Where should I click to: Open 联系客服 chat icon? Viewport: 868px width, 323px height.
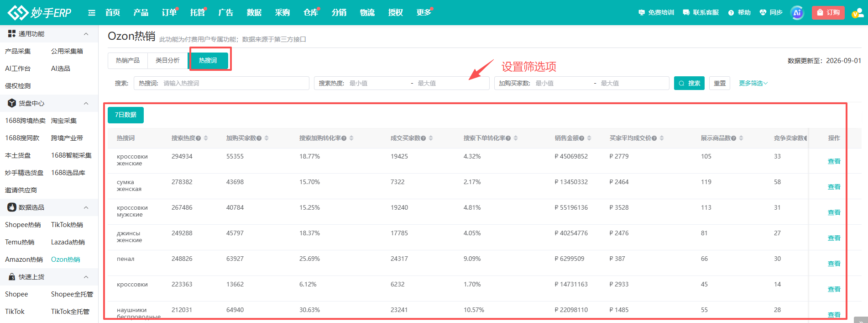pyautogui.click(x=701, y=12)
